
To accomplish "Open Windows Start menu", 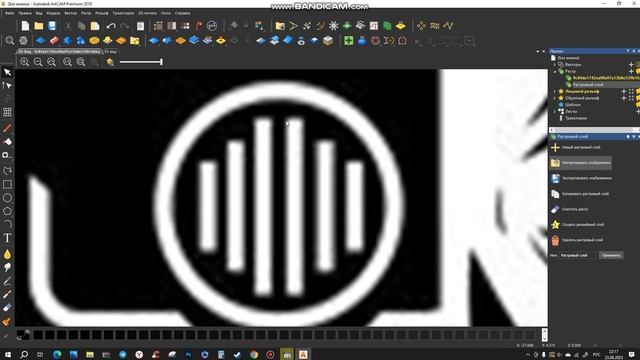I will (7, 354).
